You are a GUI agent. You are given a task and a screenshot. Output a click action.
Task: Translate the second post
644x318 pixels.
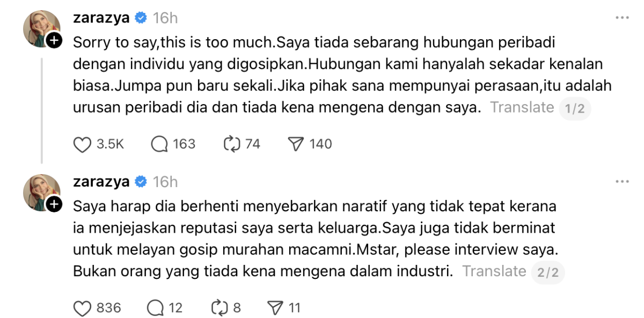click(494, 271)
